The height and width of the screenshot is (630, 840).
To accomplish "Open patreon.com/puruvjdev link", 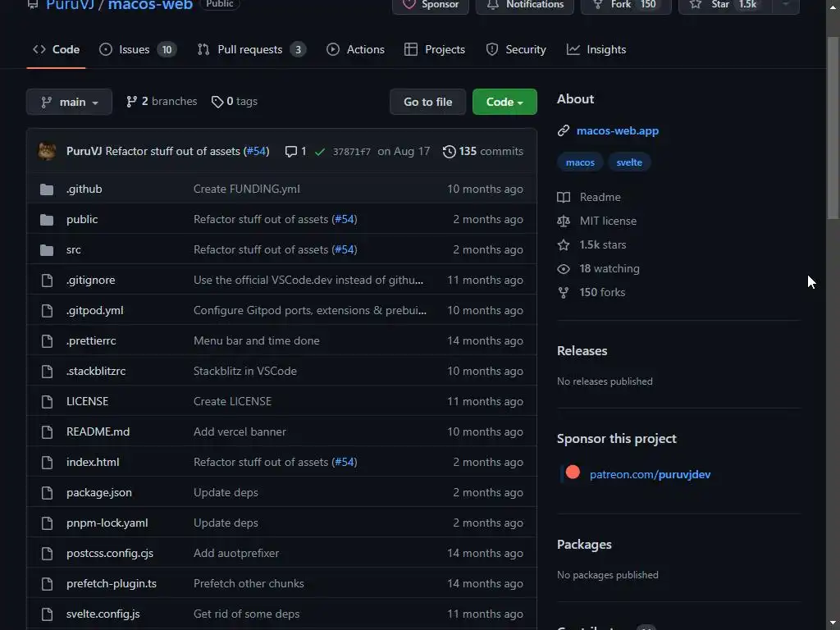I will (x=651, y=475).
